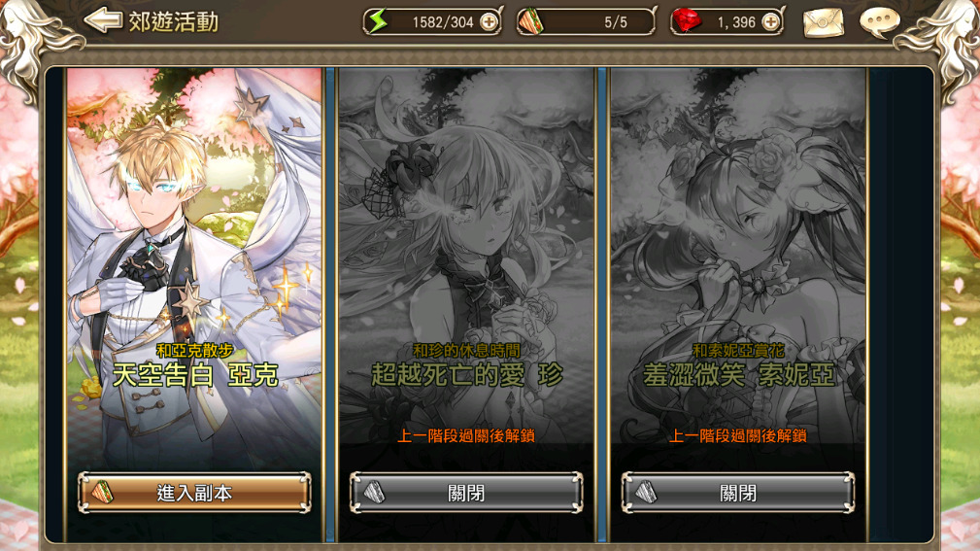Select the locked 羞澀微笑 索妮亞 card

click(738, 269)
